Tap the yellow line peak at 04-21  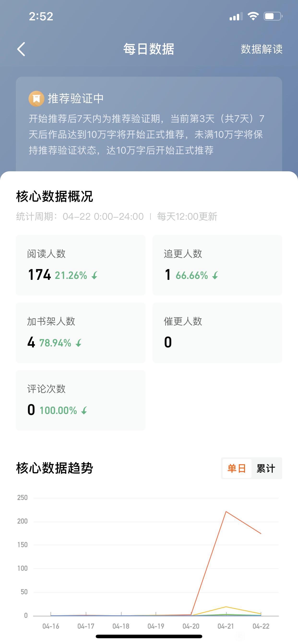(226, 606)
